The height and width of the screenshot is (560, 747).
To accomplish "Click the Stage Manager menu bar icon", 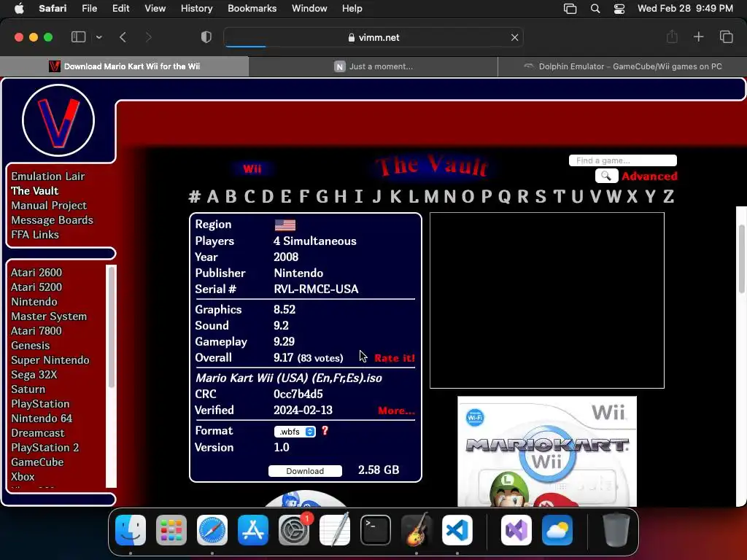I will click(x=570, y=9).
